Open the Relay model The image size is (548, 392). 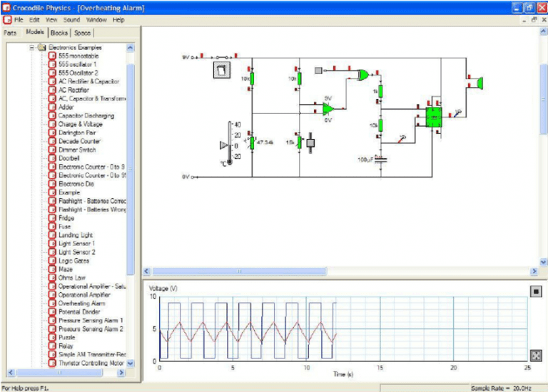click(66, 346)
